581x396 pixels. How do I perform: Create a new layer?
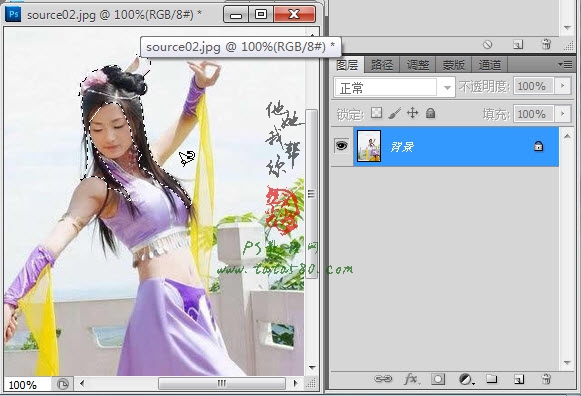[x=519, y=379]
